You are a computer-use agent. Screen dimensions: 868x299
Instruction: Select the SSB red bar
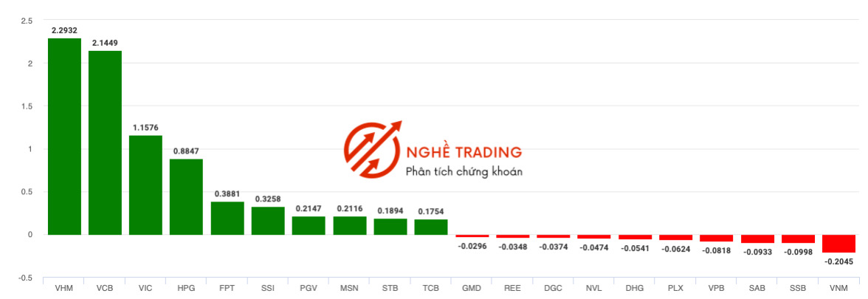(798, 239)
